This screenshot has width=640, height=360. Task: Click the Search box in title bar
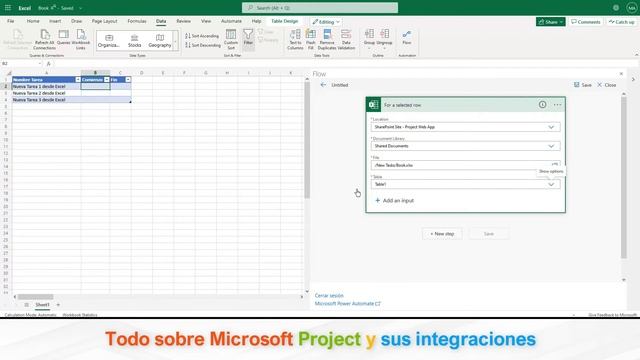320,8
